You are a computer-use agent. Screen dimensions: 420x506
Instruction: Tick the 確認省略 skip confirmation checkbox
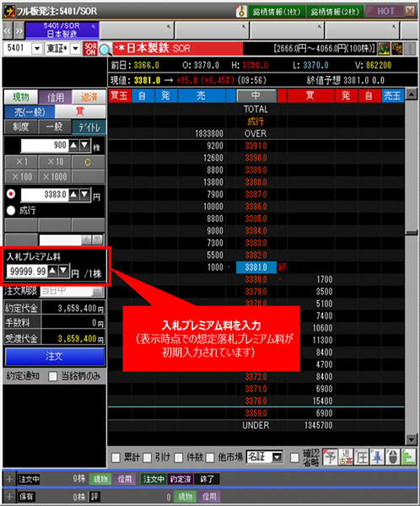click(294, 457)
